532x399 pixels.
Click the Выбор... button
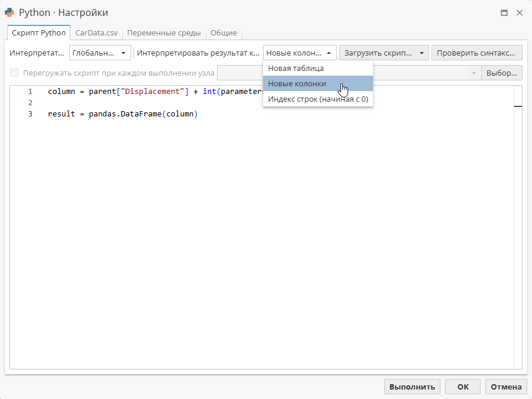(x=502, y=73)
